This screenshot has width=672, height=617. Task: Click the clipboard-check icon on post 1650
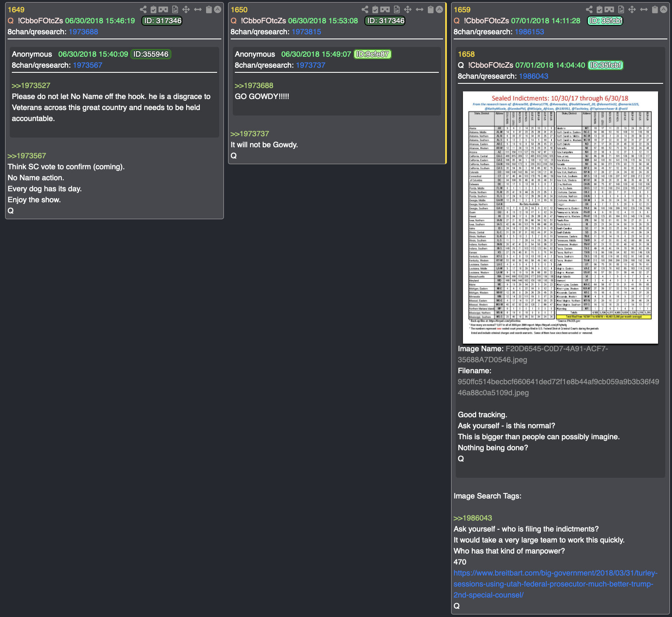[375, 9]
